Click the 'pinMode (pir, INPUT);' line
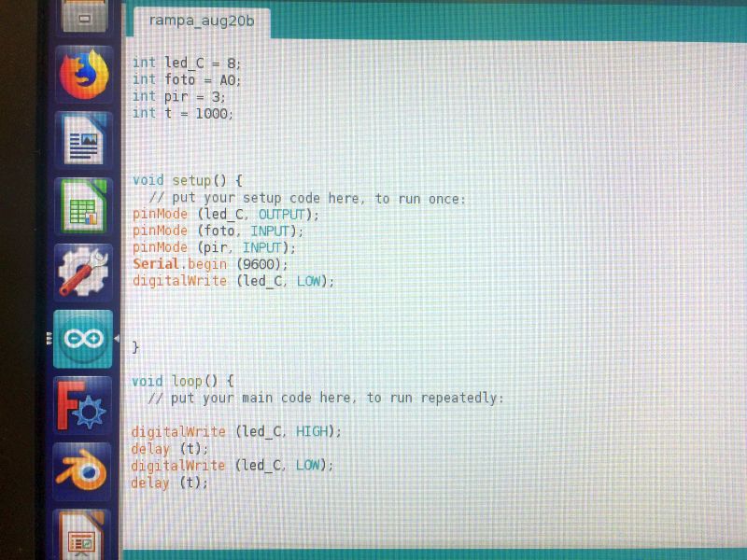This screenshot has width=747, height=560. (x=214, y=247)
